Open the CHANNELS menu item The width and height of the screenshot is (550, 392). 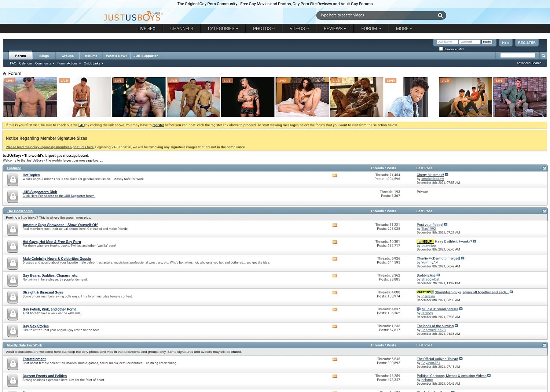(x=181, y=29)
